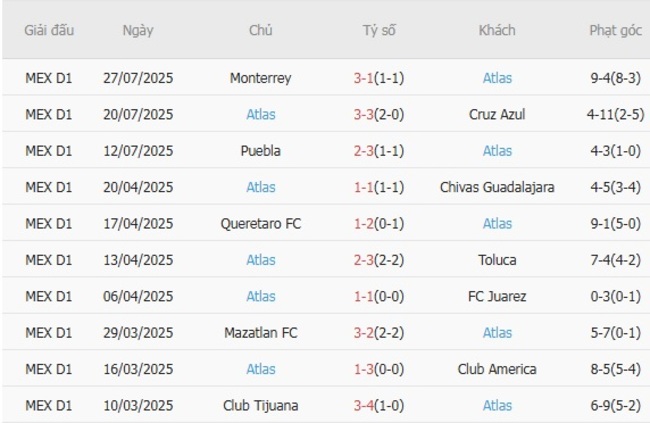Click the Club America team name
This screenshot has width=650, height=423.
click(497, 369)
